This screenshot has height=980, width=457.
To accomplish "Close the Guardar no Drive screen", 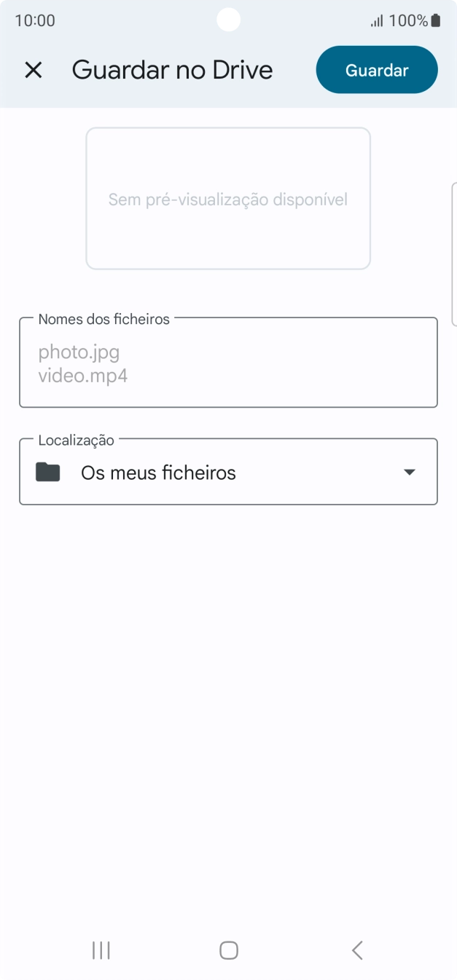I will 34,70.
